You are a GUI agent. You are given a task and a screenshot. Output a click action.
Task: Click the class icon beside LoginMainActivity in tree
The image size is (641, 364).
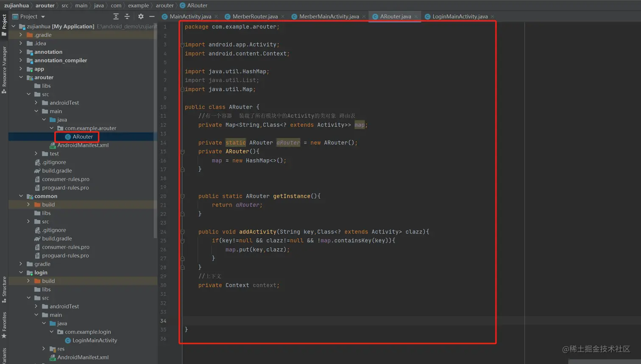coord(68,341)
